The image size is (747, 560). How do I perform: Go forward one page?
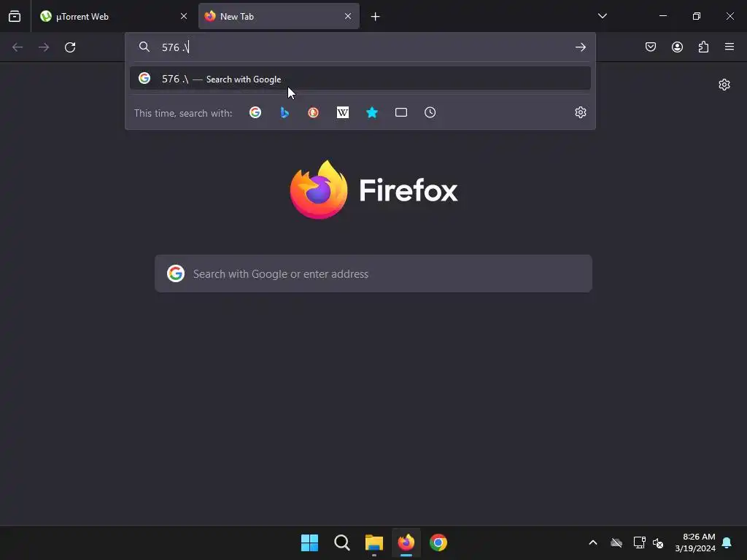pyautogui.click(x=44, y=47)
